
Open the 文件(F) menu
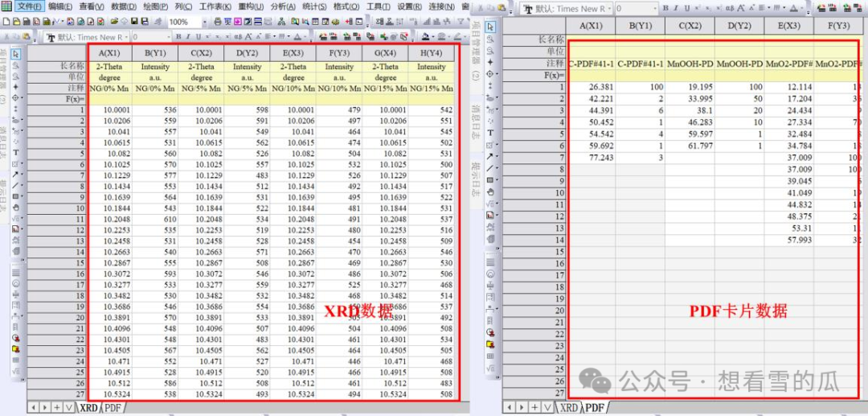[x=30, y=6]
